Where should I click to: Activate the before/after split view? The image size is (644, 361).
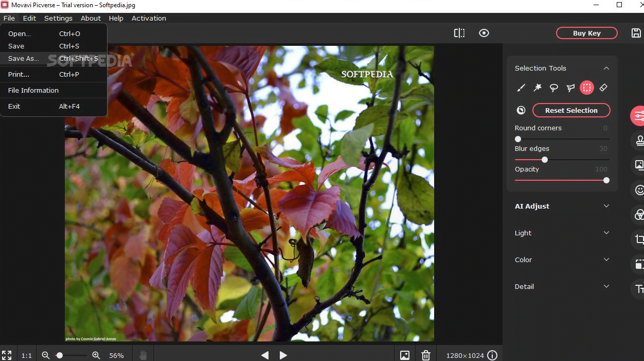click(x=459, y=32)
